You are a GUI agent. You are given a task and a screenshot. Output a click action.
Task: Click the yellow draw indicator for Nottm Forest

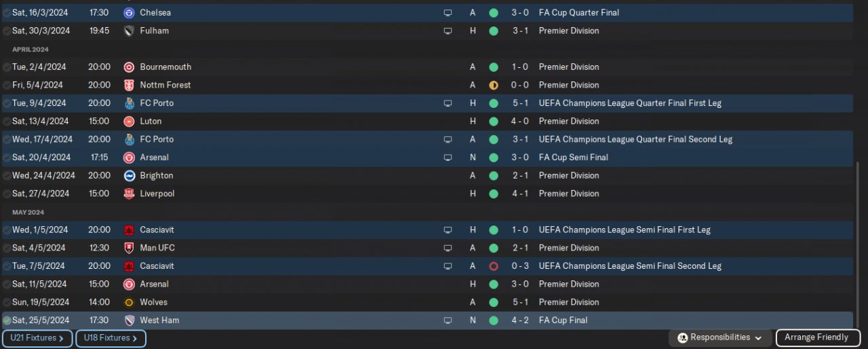(x=493, y=85)
